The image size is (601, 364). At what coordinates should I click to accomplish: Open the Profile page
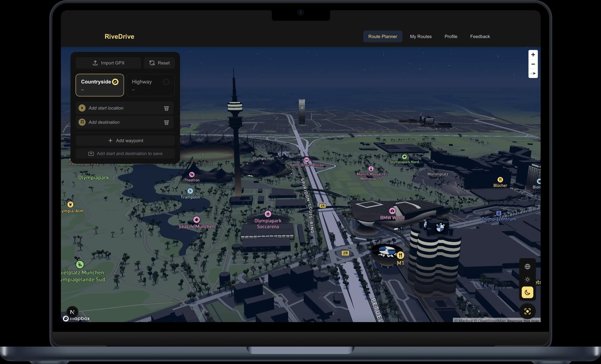(451, 36)
